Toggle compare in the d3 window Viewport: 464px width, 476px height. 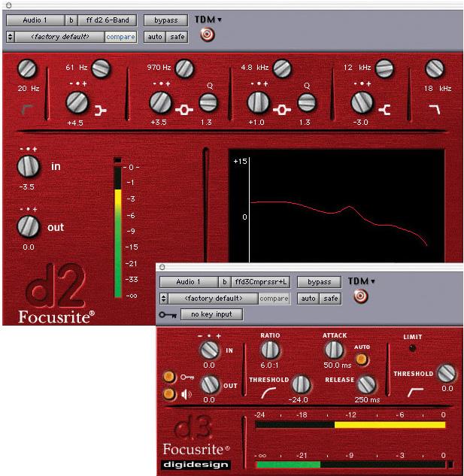(x=274, y=299)
